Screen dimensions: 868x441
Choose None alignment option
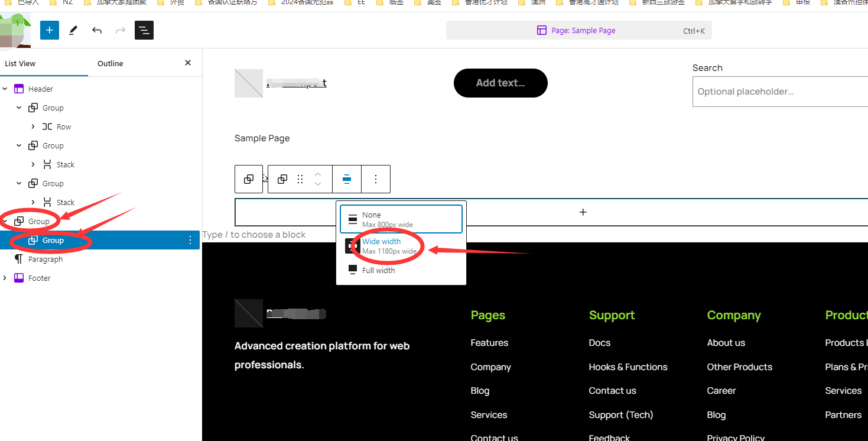tap(401, 219)
